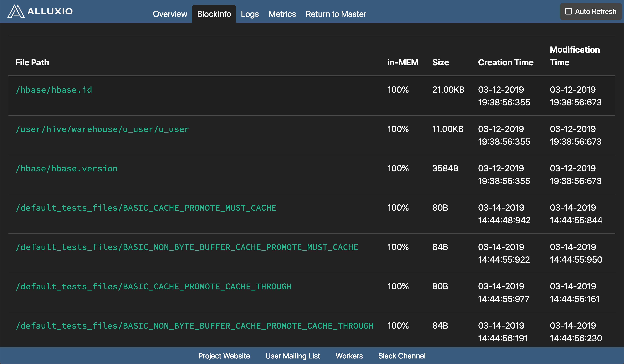Open /user/hive/warehouse/u_user/u_user file link

click(x=102, y=129)
